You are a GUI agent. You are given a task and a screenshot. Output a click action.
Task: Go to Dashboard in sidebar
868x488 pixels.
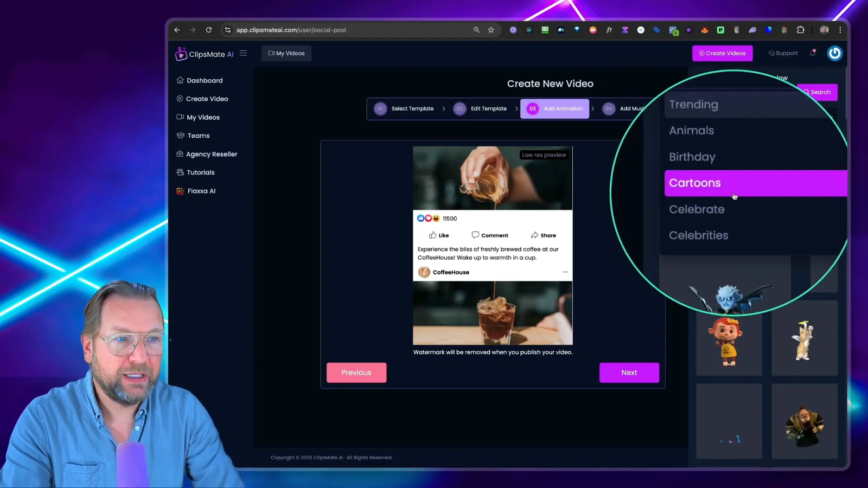(x=200, y=80)
